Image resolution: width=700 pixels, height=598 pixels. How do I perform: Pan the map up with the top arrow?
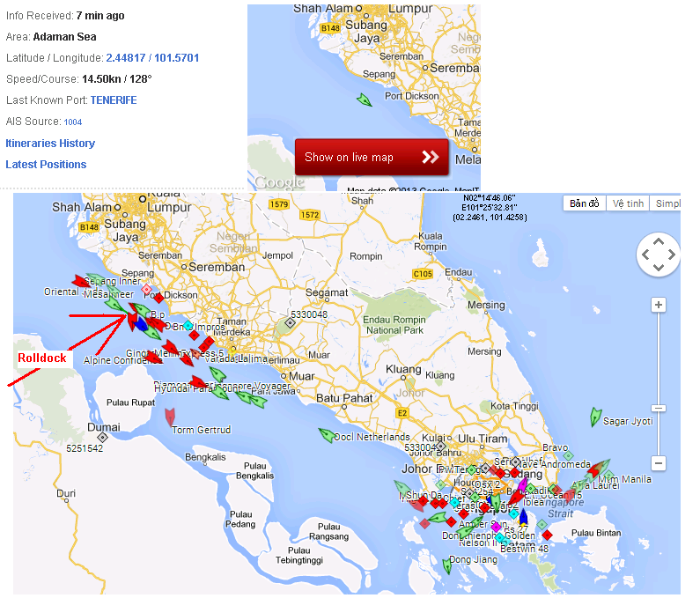point(659,241)
